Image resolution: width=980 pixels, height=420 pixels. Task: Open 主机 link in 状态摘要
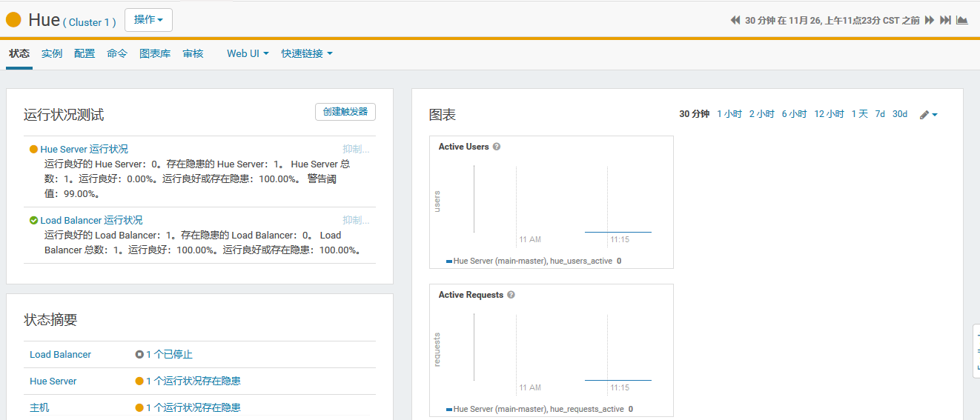click(x=39, y=407)
